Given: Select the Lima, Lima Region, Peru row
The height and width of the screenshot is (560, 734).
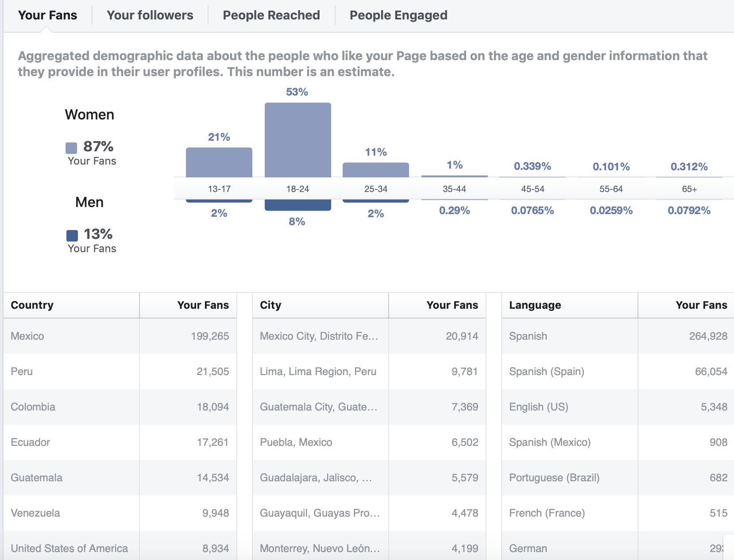Looking at the screenshot, I should click(x=369, y=372).
